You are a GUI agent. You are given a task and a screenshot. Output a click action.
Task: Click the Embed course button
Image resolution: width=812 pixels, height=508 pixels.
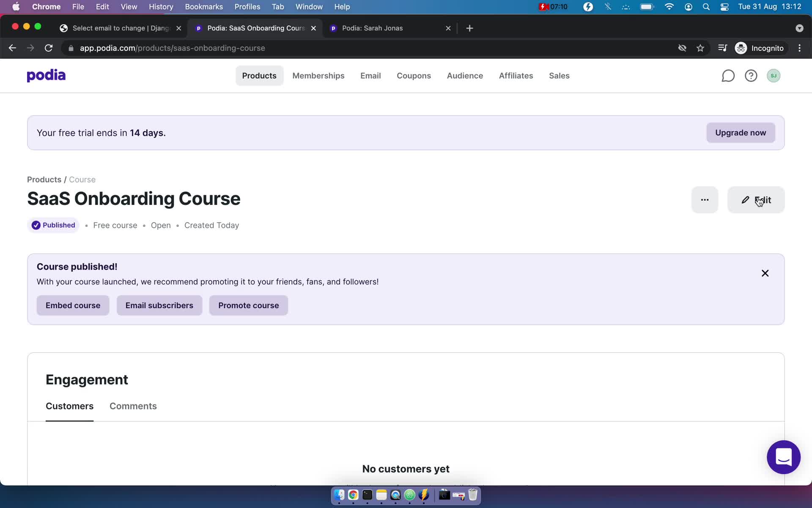click(x=73, y=305)
